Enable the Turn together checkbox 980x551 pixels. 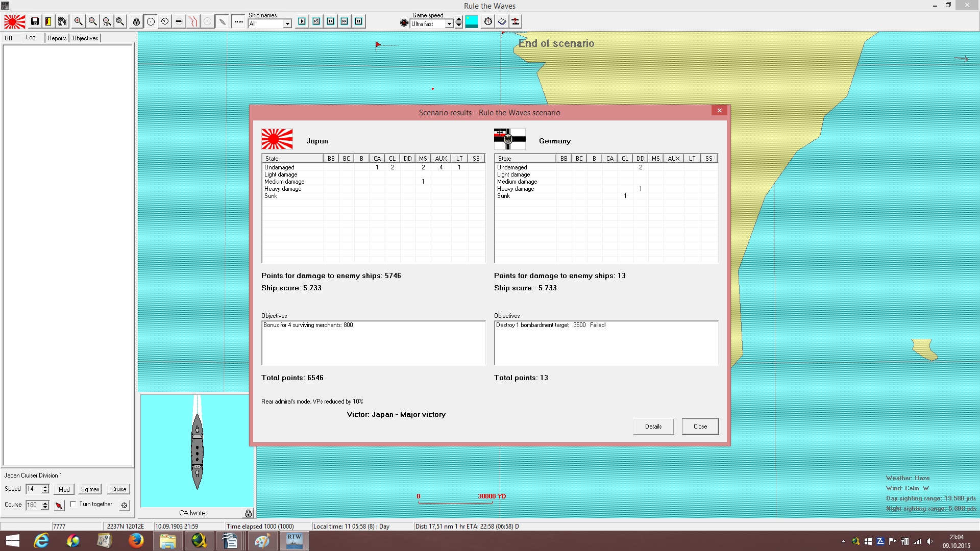[73, 504]
